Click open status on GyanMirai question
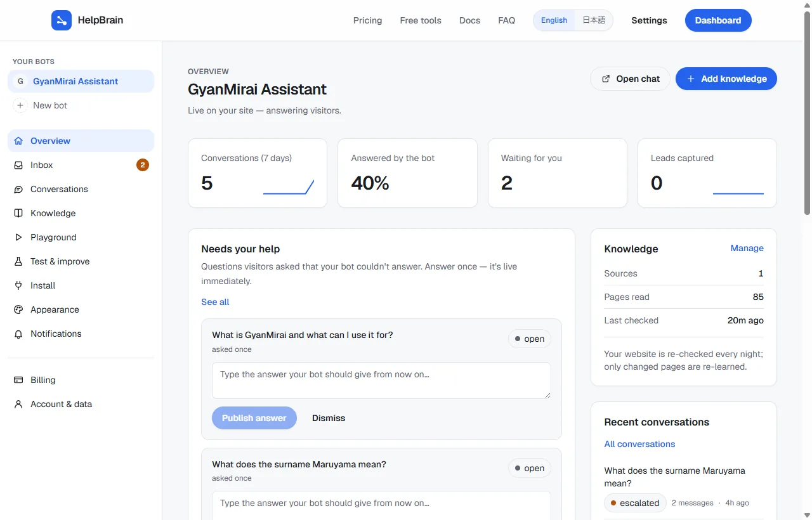This screenshot has width=812, height=520. (x=530, y=339)
